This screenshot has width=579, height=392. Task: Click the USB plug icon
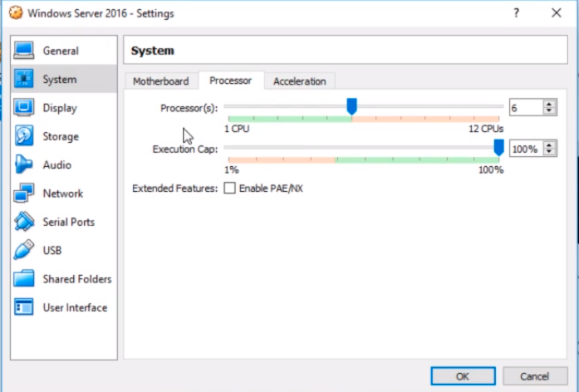24,250
